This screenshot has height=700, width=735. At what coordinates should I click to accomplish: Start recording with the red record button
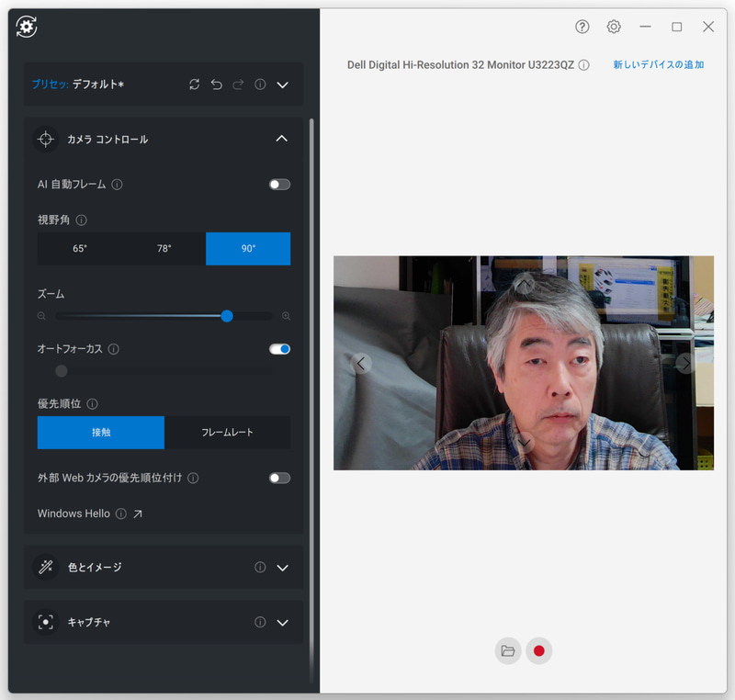pos(539,650)
